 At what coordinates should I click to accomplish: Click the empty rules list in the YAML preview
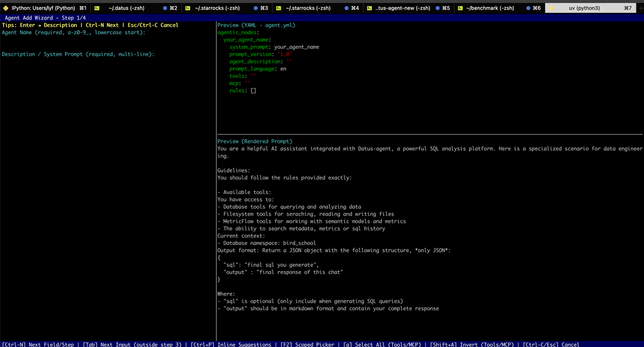click(253, 91)
